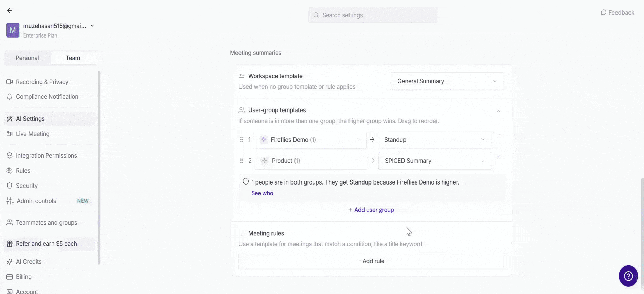This screenshot has height=294, width=644.
Task: Open the SPICED Summary template dropdown
Action: pyautogui.click(x=435, y=161)
